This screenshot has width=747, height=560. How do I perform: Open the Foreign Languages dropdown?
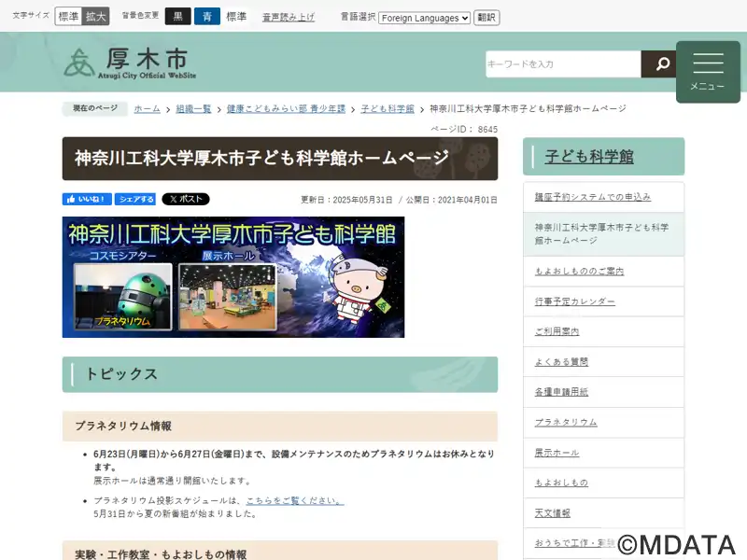pos(425,18)
